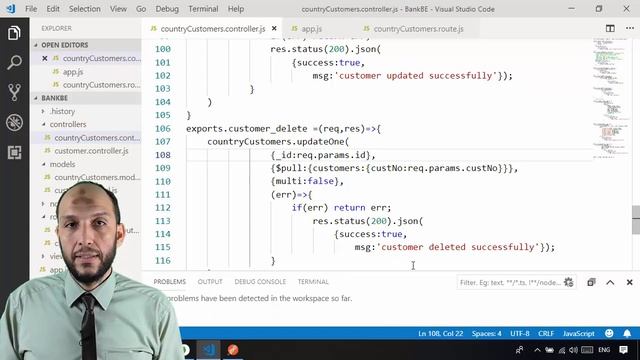Click the feedback smiley in status bar
Image resolution: width=640 pixels, height=360 pixels.
tap(609, 333)
